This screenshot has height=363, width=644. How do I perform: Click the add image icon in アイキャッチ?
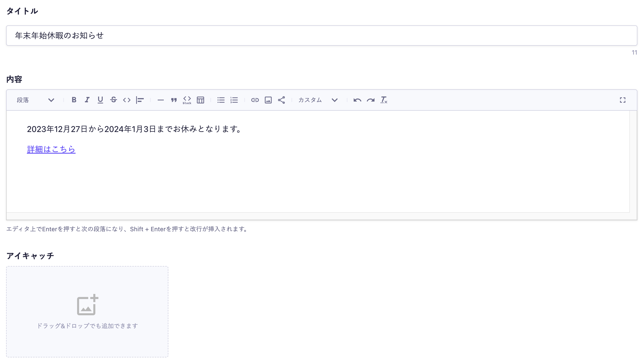pos(87,305)
